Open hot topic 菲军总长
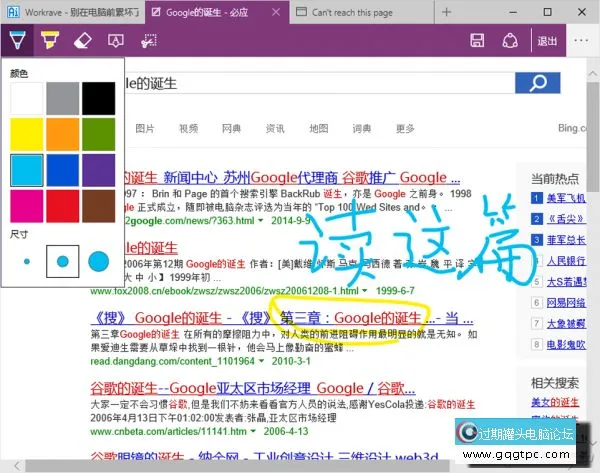This screenshot has height=473, width=600. (x=566, y=240)
